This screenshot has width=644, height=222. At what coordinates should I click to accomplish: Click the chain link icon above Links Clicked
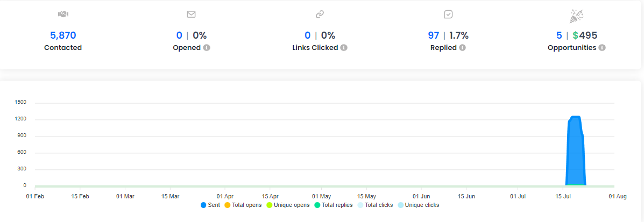[x=320, y=15]
